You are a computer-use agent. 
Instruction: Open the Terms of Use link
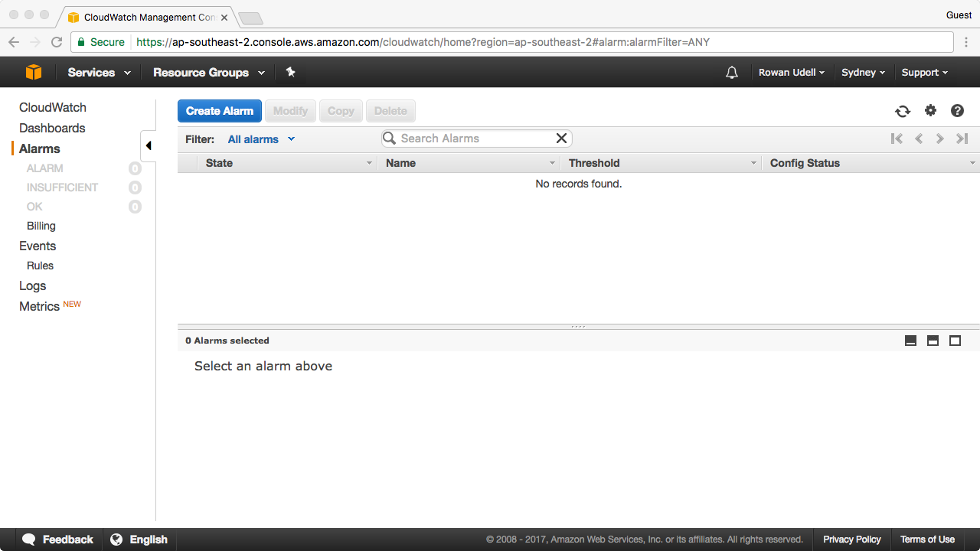(x=927, y=540)
